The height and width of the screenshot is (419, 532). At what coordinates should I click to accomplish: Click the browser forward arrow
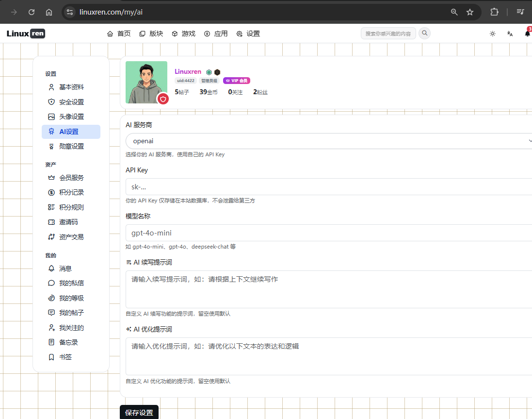(14, 12)
